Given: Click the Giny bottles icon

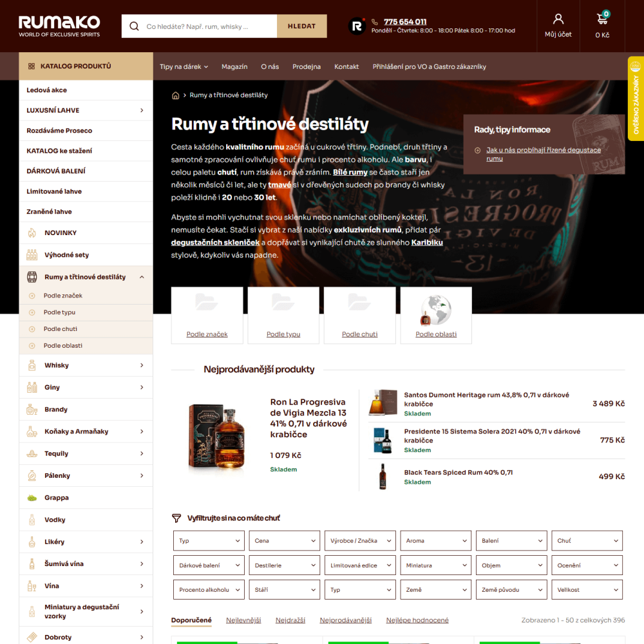Looking at the screenshot, I should click(32, 387).
